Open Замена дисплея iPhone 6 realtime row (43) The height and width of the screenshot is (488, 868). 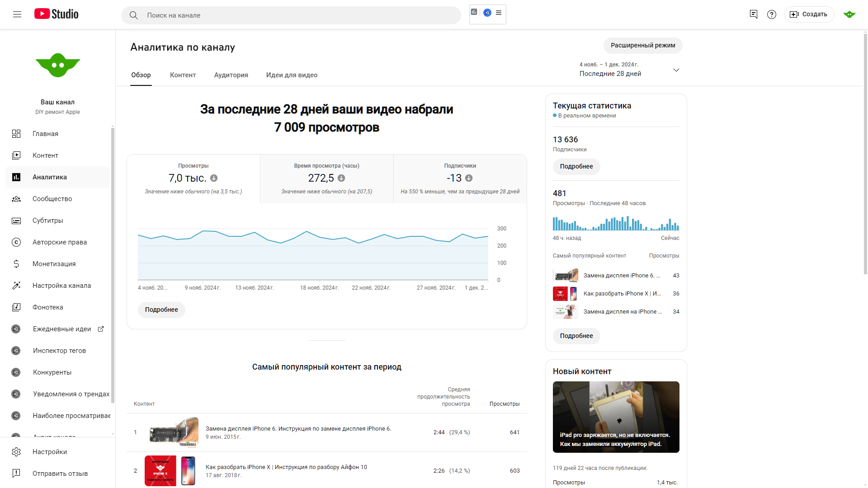coord(616,276)
